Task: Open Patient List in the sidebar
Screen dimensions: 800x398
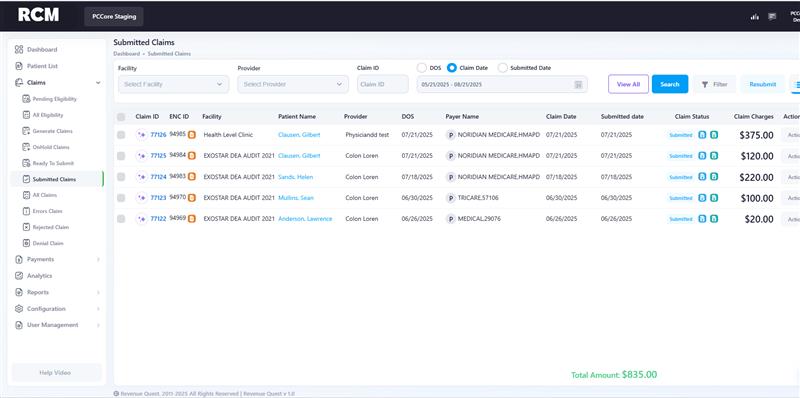Action: 42,66
